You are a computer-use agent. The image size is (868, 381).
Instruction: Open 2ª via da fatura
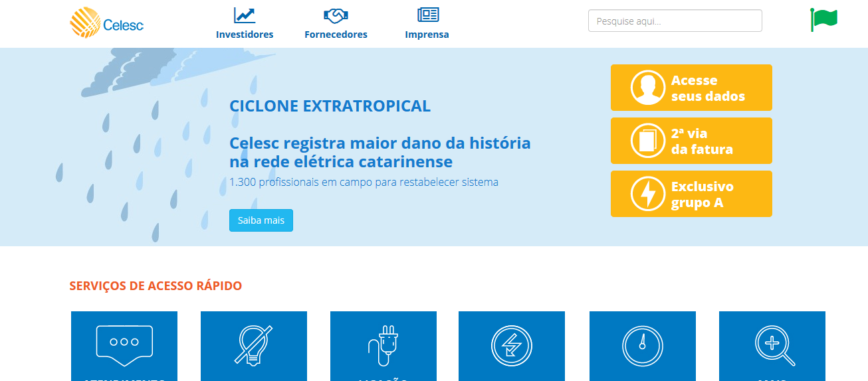click(x=691, y=141)
